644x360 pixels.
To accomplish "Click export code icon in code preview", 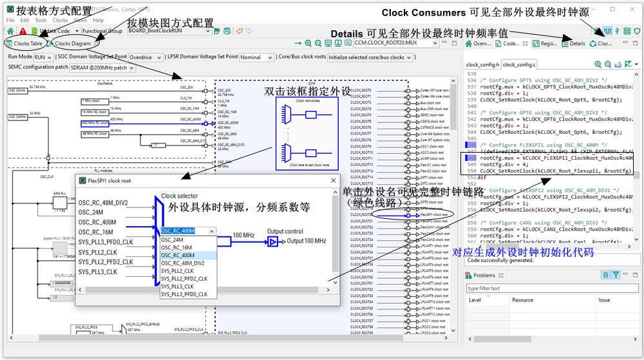I will (618, 64).
